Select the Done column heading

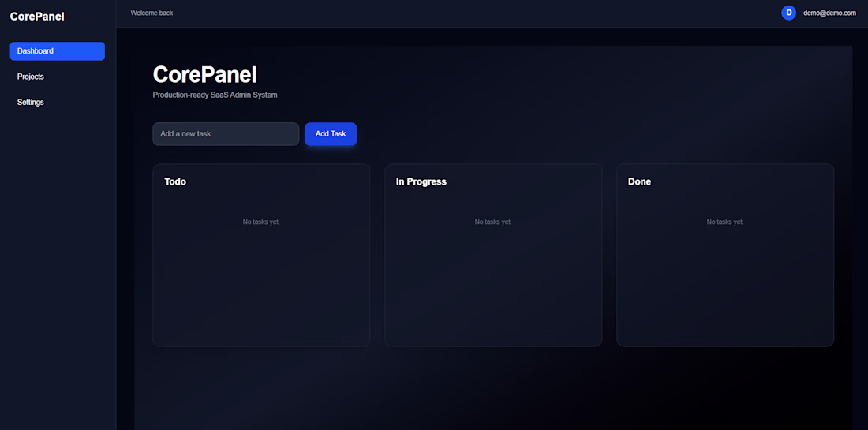pyautogui.click(x=639, y=181)
